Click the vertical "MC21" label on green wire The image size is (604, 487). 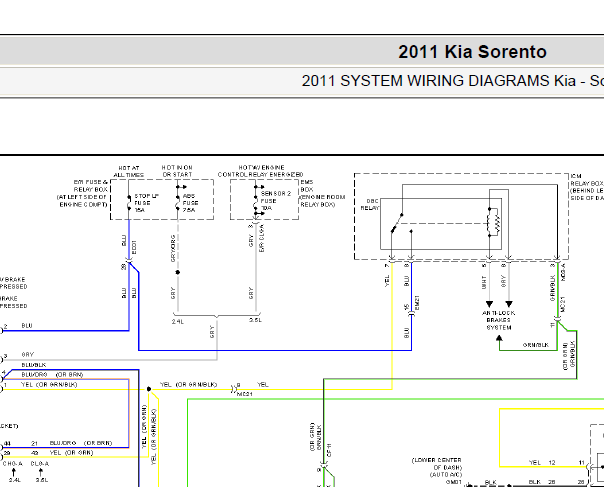click(x=563, y=304)
